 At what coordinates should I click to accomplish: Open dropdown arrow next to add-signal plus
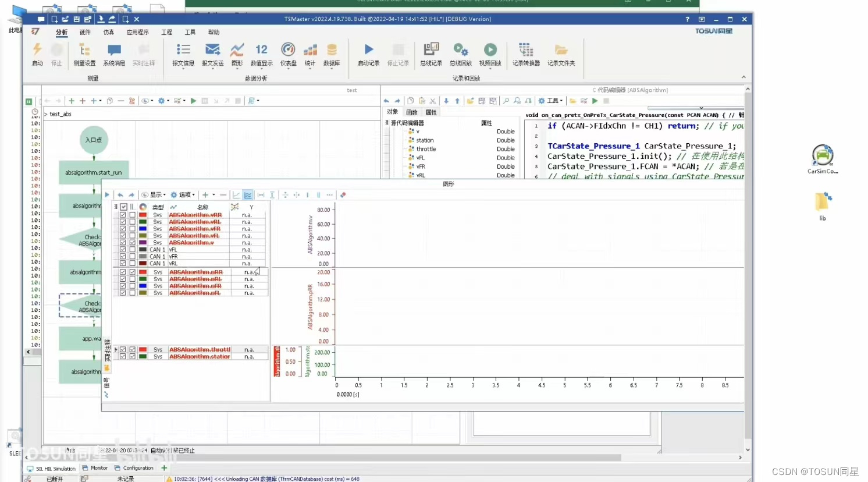(214, 195)
